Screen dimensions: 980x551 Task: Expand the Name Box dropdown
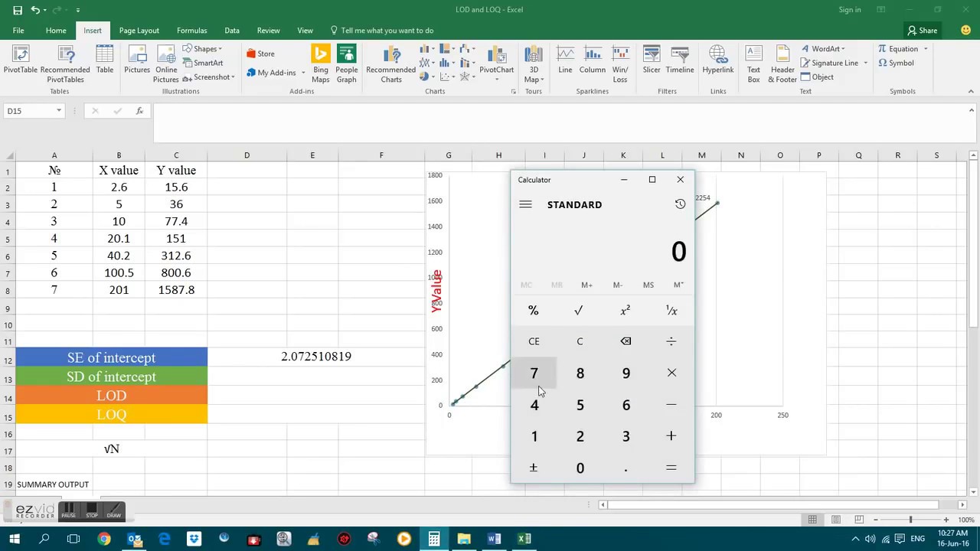tap(58, 111)
